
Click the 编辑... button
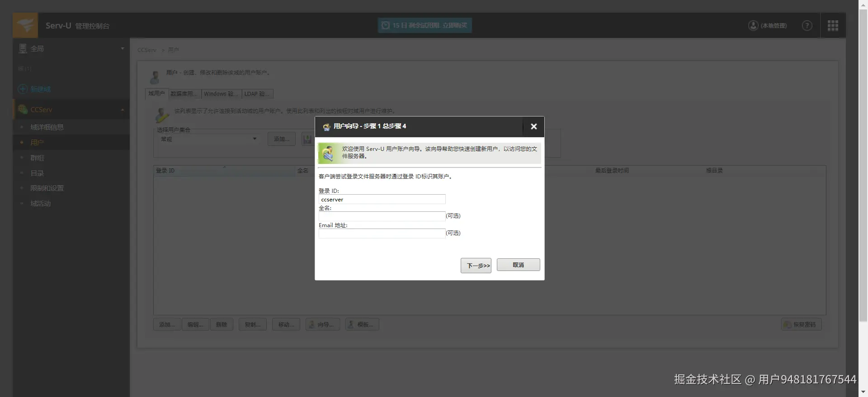195,325
